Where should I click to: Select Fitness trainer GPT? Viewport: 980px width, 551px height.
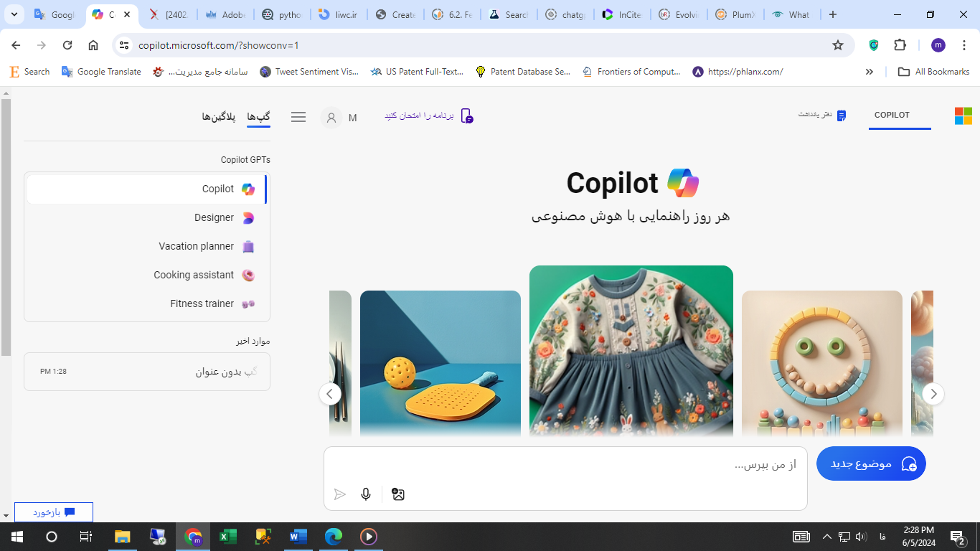[147, 304]
